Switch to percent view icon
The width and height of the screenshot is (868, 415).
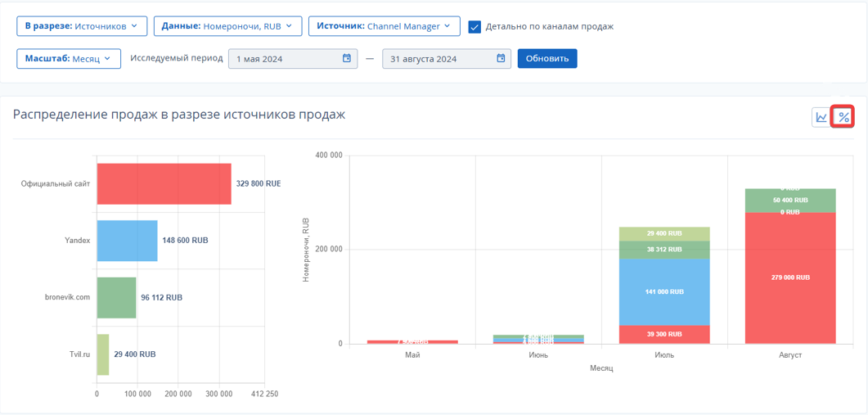click(843, 117)
